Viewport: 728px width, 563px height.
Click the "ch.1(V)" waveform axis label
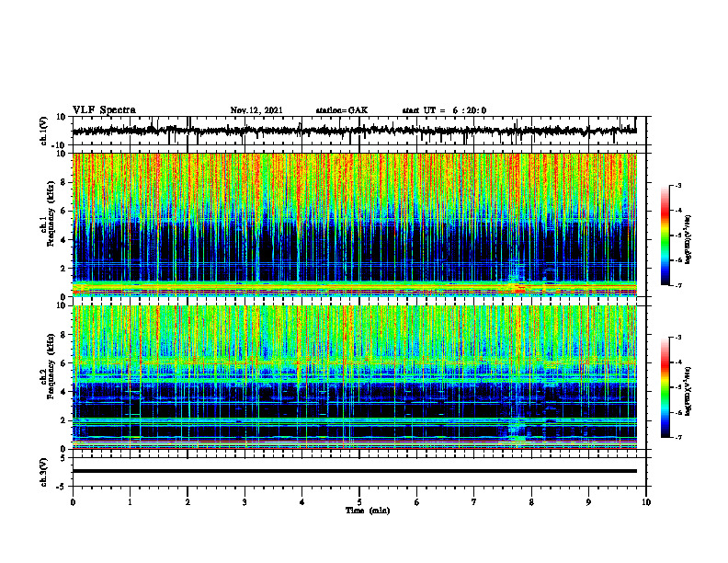(x=43, y=131)
